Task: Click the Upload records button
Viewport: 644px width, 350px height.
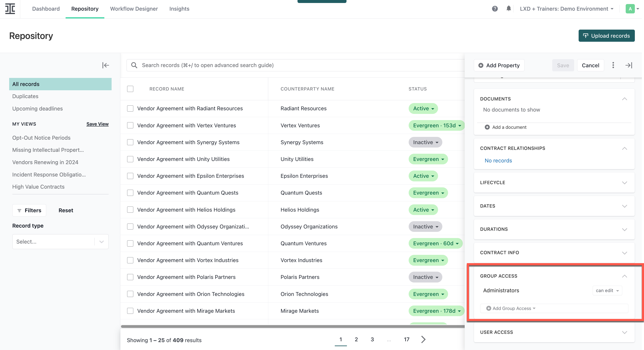Action: [x=607, y=36]
